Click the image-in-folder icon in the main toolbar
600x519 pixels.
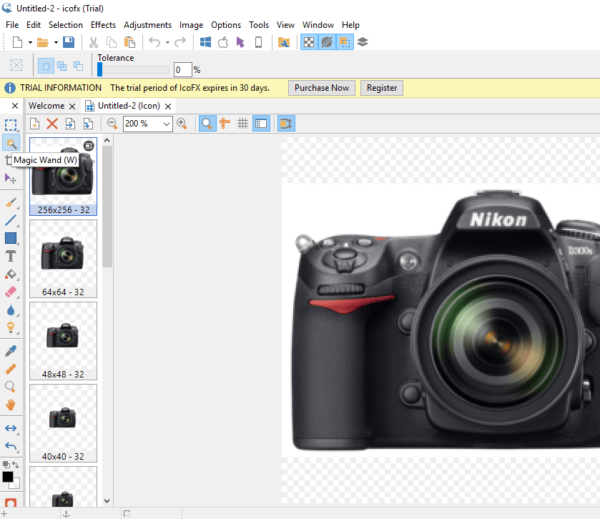pos(284,42)
